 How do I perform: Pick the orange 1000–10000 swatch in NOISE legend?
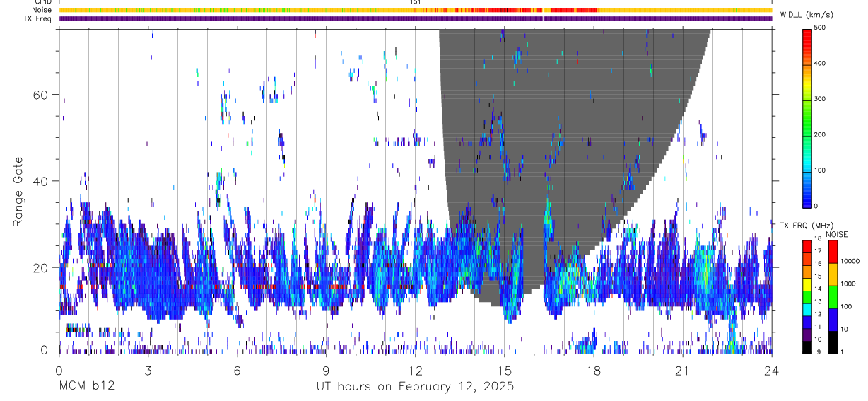(x=833, y=274)
